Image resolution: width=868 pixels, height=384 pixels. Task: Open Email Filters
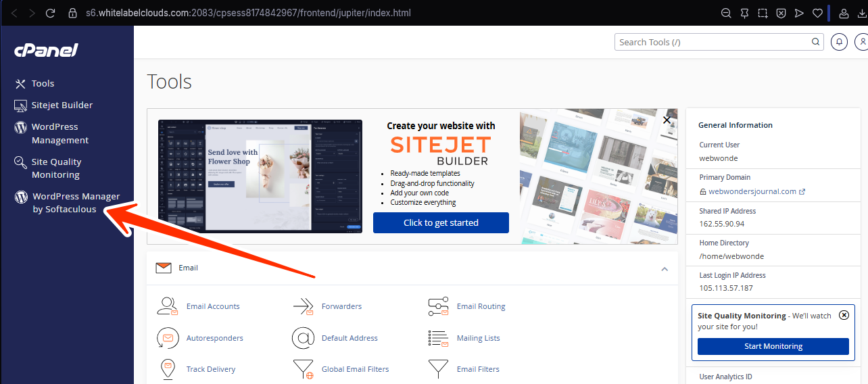tap(478, 369)
